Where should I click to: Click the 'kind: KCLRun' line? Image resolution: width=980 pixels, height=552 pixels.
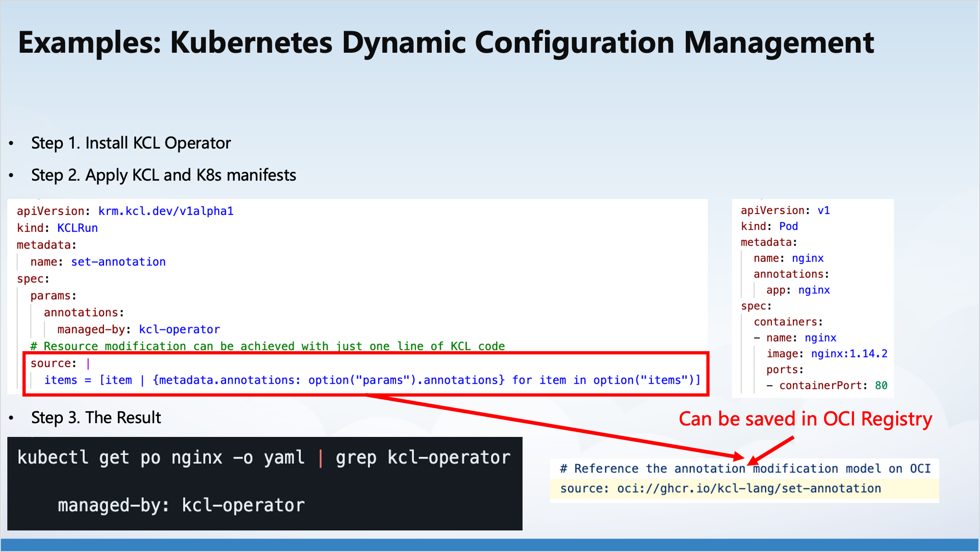click(57, 228)
